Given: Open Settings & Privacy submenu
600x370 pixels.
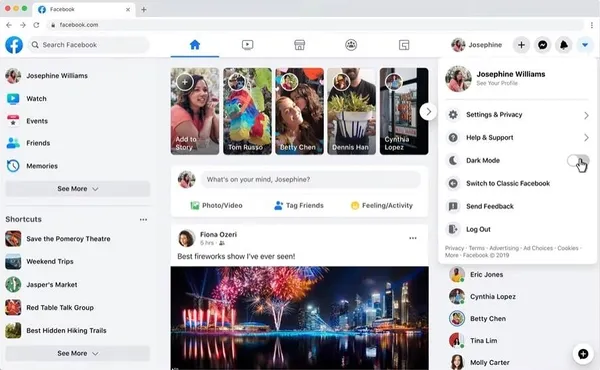Looking at the screenshot, I should coord(517,115).
